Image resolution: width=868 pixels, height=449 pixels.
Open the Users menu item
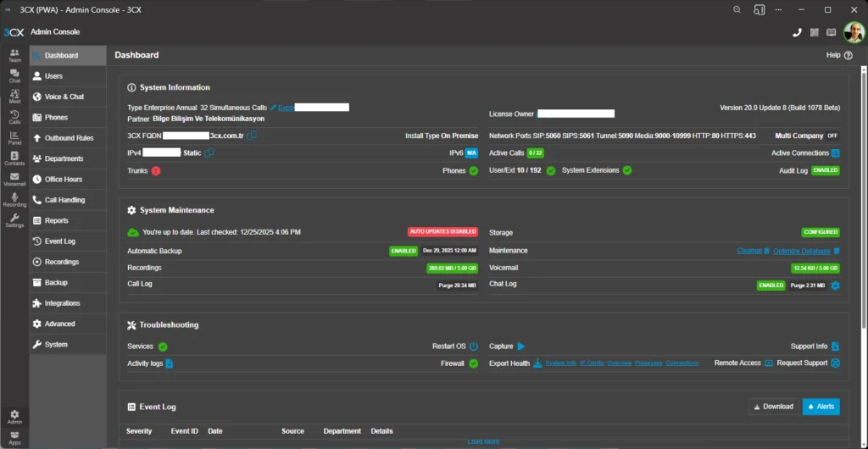pyautogui.click(x=68, y=76)
